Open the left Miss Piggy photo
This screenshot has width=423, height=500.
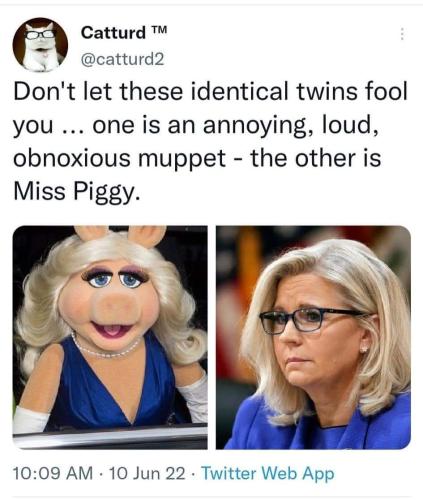click(110, 337)
